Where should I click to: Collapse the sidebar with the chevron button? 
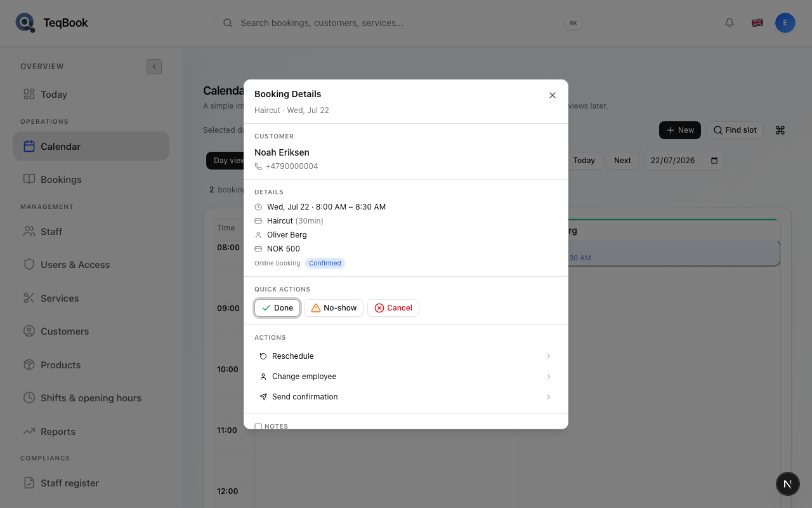point(154,67)
